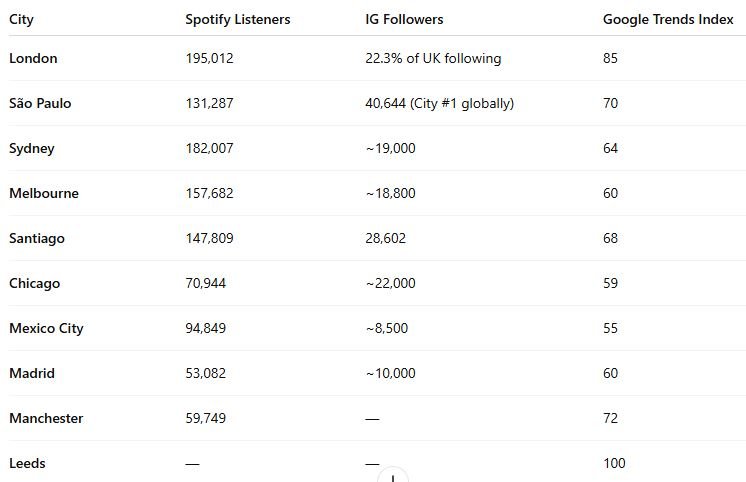
Task: Click the 22.3% of UK following cell
Action: (x=433, y=58)
